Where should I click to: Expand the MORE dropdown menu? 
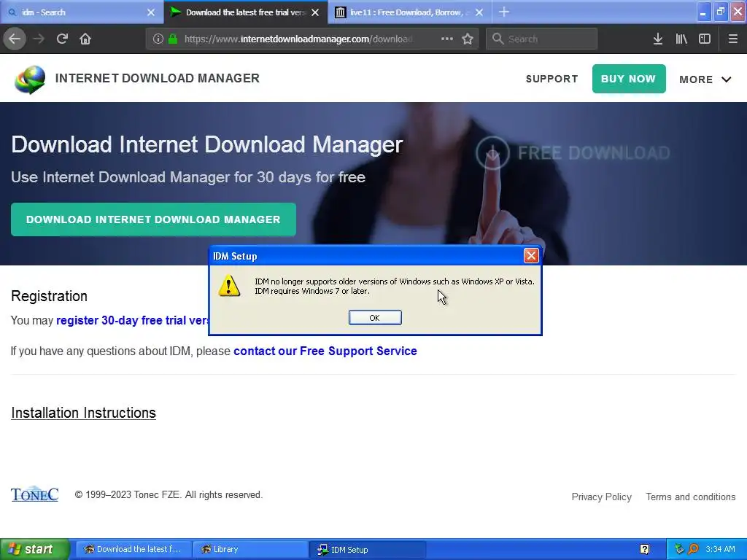[x=705, y=79]
